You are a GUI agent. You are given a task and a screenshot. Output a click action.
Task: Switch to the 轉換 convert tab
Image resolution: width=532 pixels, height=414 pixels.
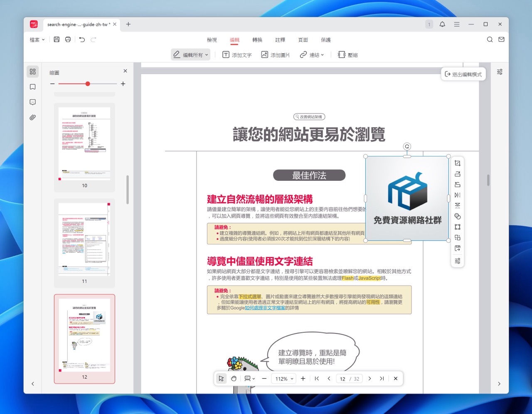(257, 40)
